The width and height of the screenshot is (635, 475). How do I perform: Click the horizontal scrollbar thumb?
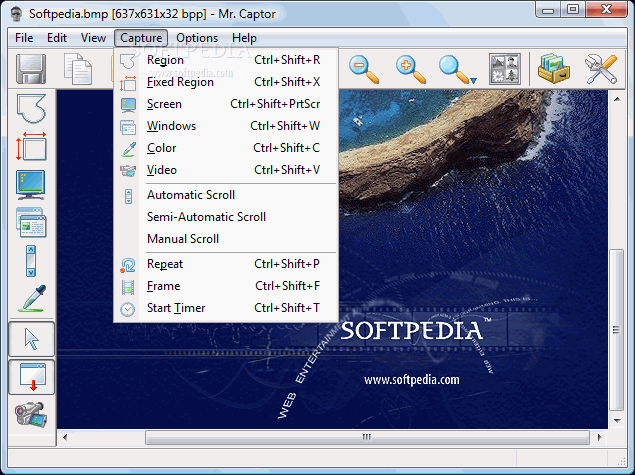(367, 437)
